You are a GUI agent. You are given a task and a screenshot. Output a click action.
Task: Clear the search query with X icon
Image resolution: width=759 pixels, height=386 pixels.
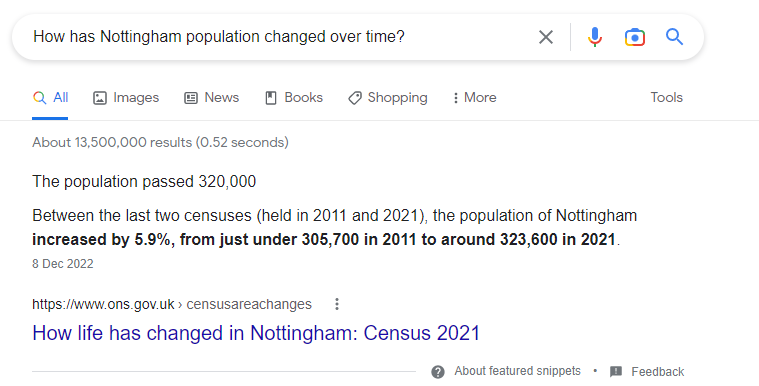pyautogui.click(x=546, y=37)
